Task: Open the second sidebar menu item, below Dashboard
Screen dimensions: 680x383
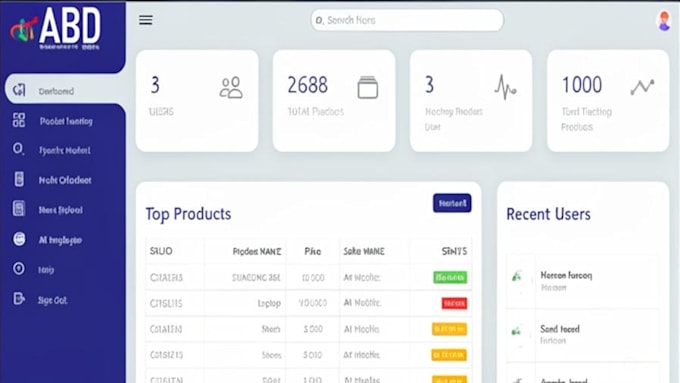Action: coord(66,121)
